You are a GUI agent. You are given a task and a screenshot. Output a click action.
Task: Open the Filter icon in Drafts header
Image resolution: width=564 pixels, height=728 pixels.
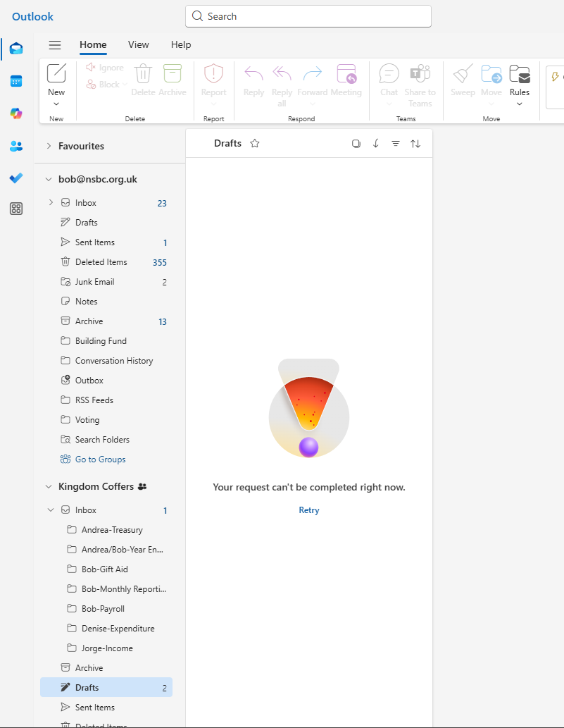click(396, 144)
